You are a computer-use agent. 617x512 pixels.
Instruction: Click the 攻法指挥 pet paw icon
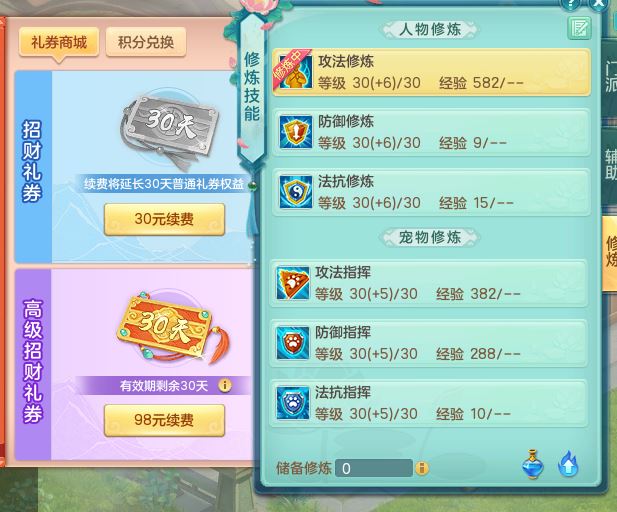(x=293, y=283)
